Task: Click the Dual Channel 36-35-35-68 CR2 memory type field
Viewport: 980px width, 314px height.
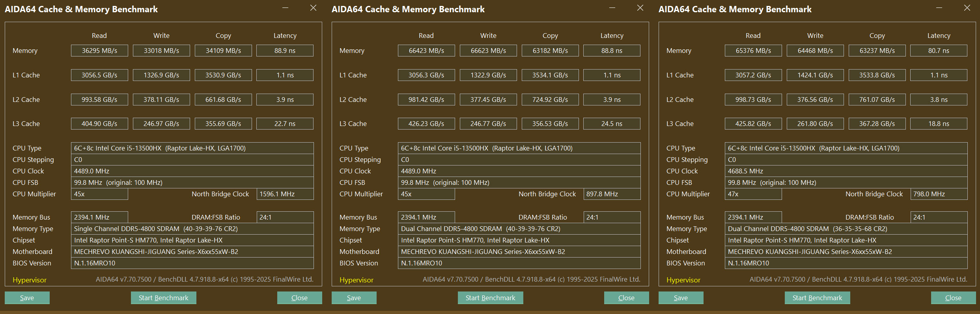Action: [x=846, y=229]
